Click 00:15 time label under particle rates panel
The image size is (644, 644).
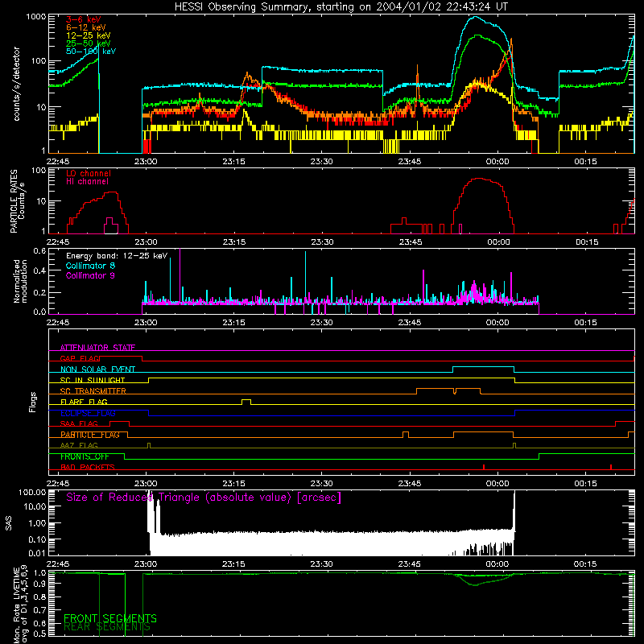point(587,242)
